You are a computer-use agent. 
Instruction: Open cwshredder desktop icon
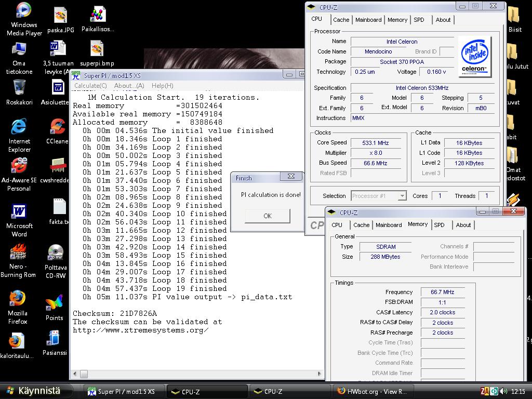(55, 170)
